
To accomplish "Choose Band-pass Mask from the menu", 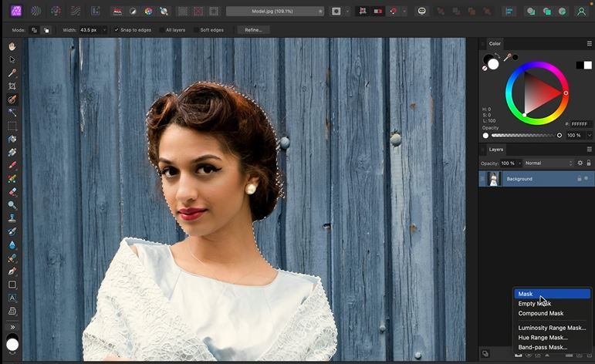I will coord(552,347).
